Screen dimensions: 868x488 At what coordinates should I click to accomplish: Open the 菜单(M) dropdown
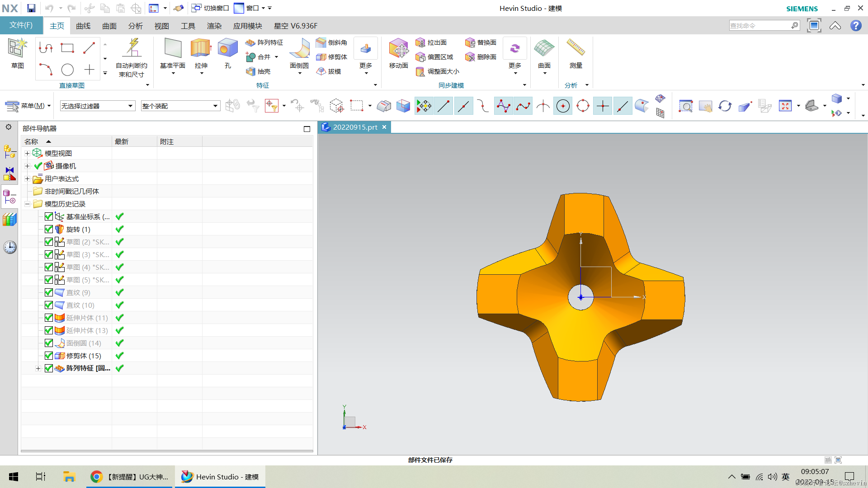pyautogui.click(x=28, y=106)
